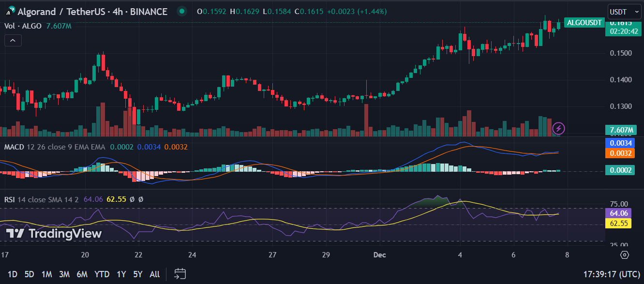Click the Algorand coin logo icon

click(x=10, y=11)
